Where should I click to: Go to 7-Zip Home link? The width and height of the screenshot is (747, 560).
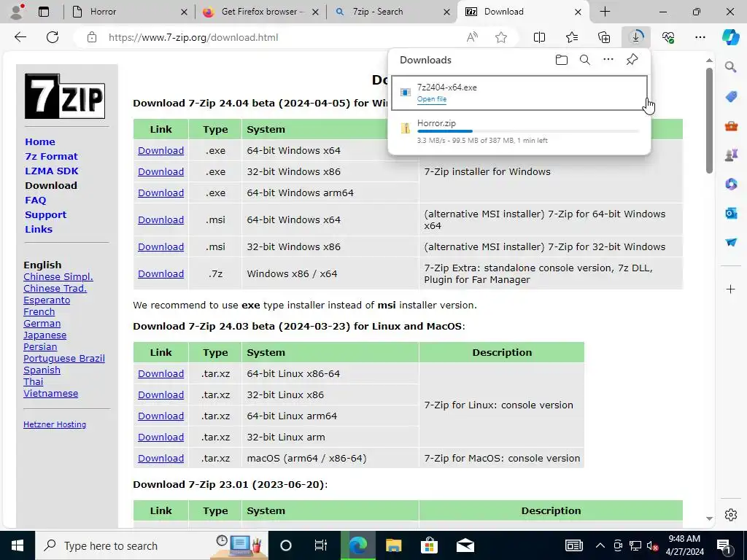click(40, 142)
